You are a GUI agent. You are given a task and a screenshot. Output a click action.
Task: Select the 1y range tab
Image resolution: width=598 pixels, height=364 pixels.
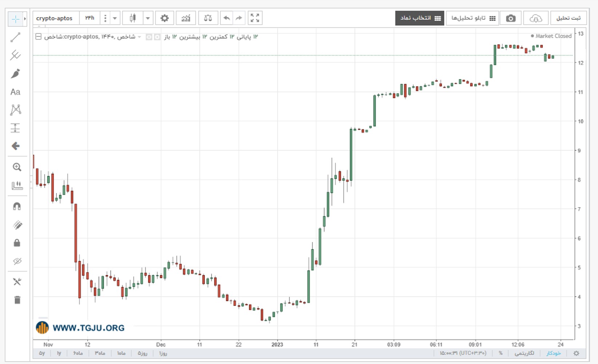coord(59,353)
